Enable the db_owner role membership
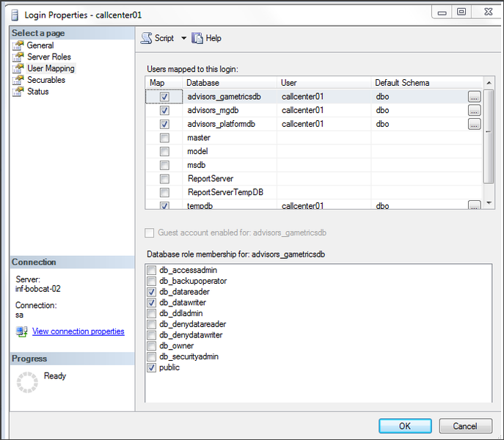Screen dimensions: 504x440 pyautogui.click(x=152, y=346)
